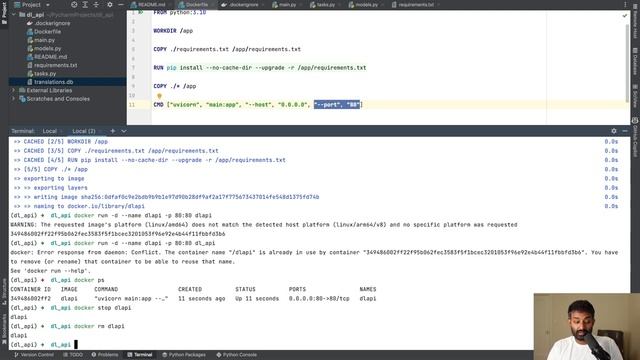Switch to the requirements.txt editor tab

(x=415, y=5)
